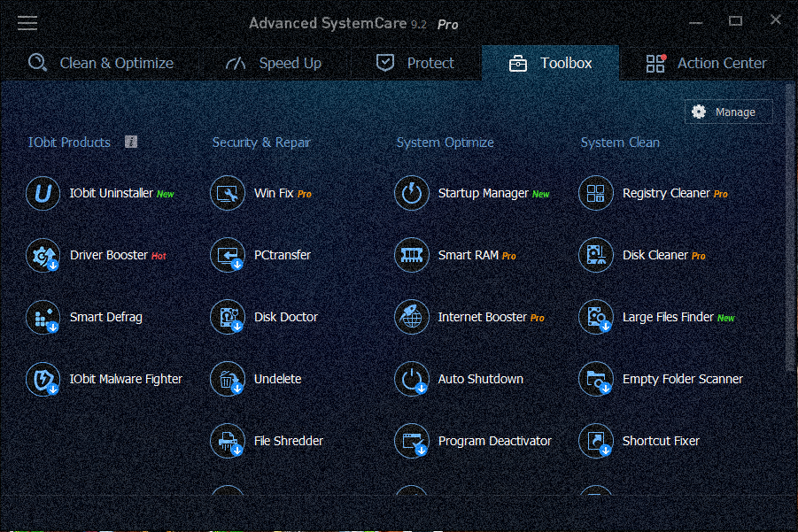798x532 pixels.
Task: Click "Auto Shutdown" label text
Action: click(x=481, y=380)
